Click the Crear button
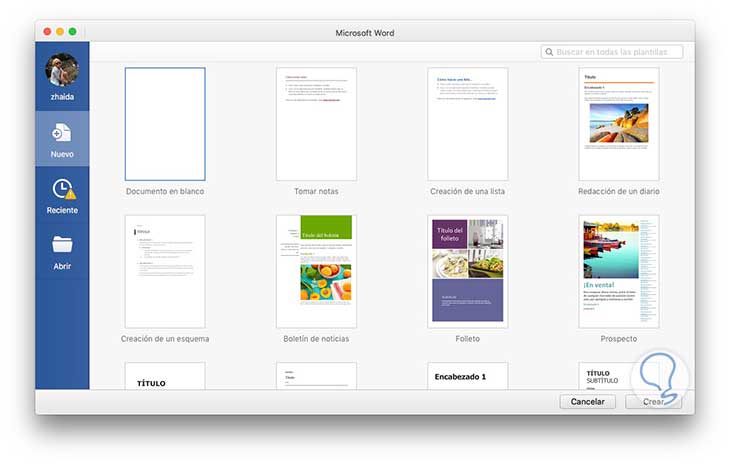 click(x=653, y=402)
